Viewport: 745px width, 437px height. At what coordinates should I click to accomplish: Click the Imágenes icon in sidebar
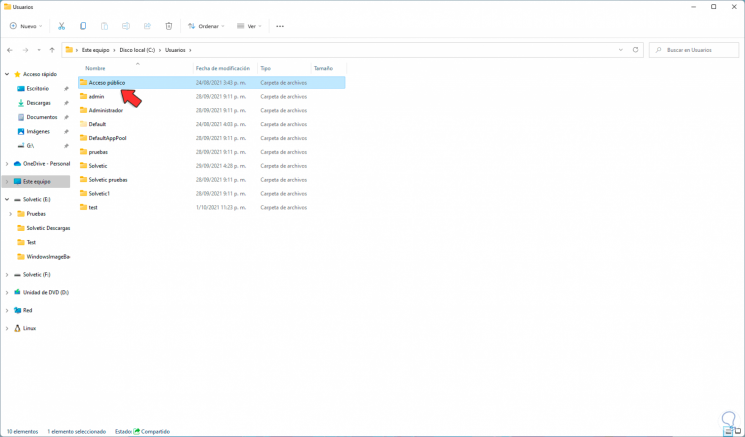(21, 132)
